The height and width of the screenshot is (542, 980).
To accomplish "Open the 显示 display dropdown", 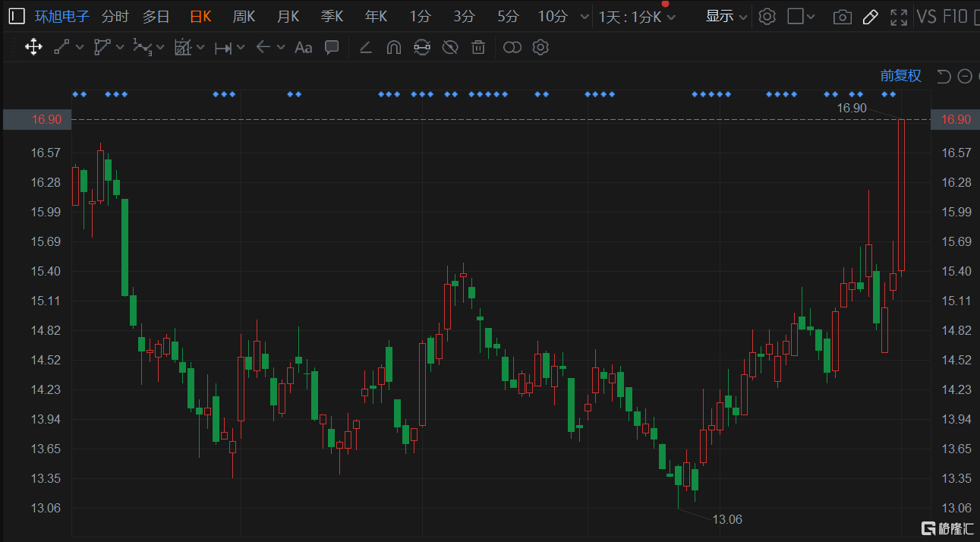I will coord(726,17).
